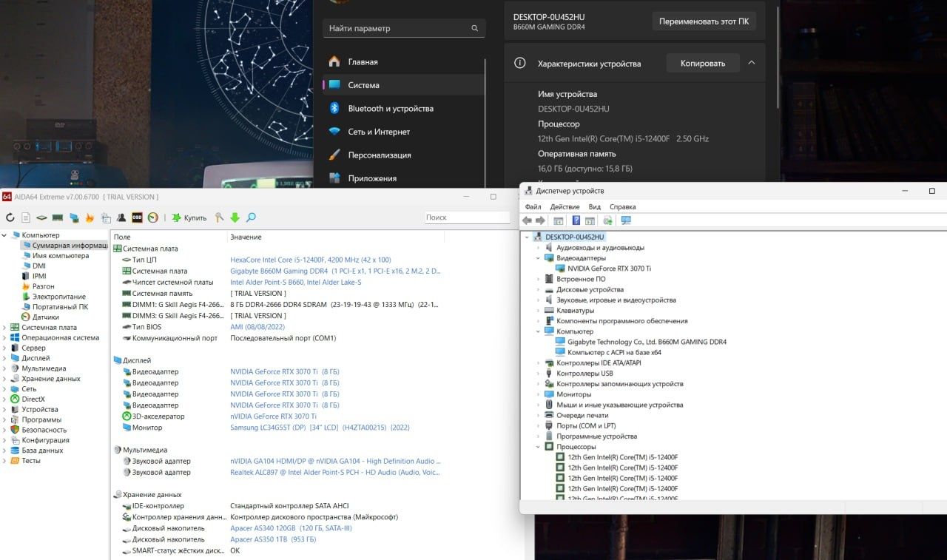Click the blue monitors icon in AIDA64 toolbar
Image resolution: width=947 pixels, height=560 pixels.
point(74,217)
